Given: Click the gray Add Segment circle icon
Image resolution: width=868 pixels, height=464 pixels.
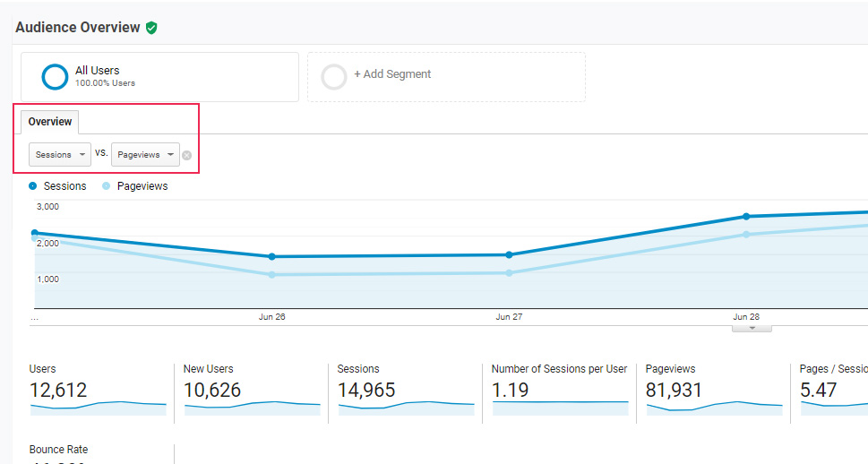Looking at the screenshot, I should [334, 77].
